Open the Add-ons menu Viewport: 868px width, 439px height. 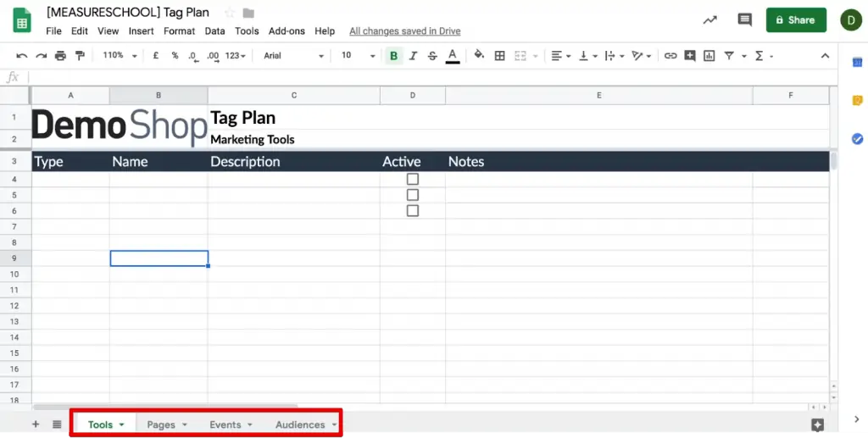point(287,31)
